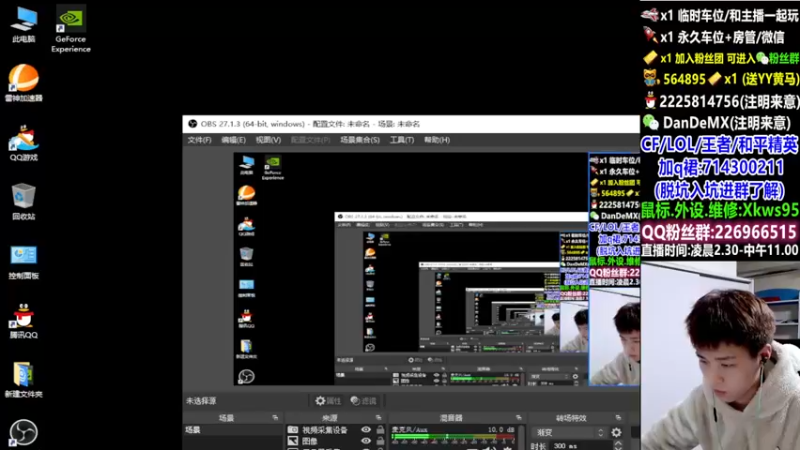Click the 属性 properties gear button
The width and height of the screenshot is (800, 450).
pyautogui.click(x=328, y=401)
